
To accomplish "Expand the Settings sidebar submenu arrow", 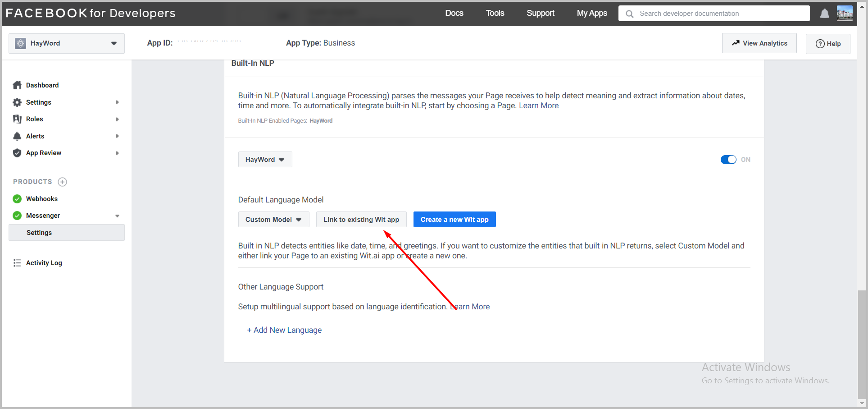I will 117,102.
